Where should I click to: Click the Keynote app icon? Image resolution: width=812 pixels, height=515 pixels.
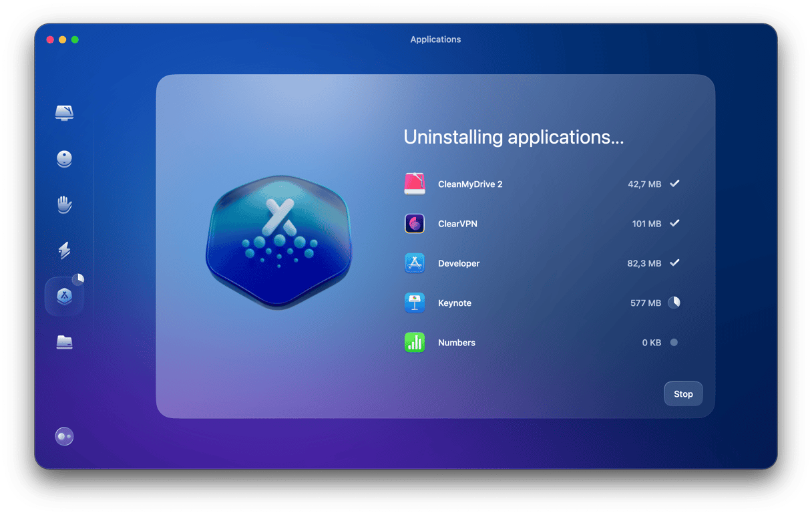point(415,303)
